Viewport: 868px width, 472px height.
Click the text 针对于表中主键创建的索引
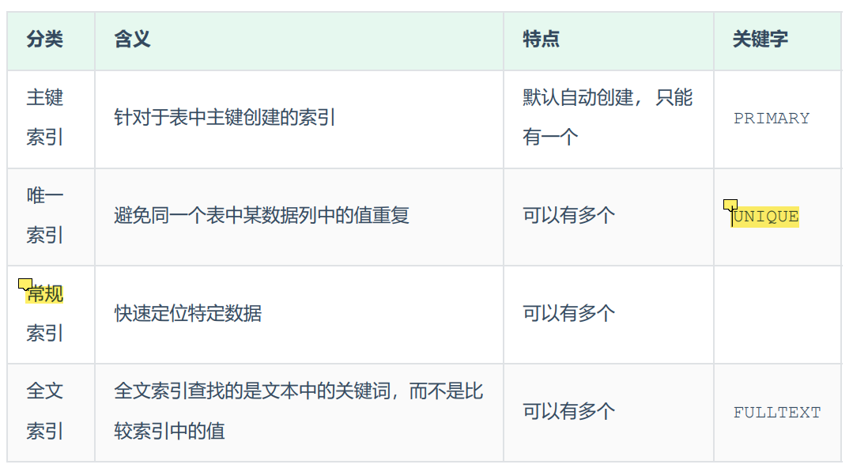click(x=225, y=119)
